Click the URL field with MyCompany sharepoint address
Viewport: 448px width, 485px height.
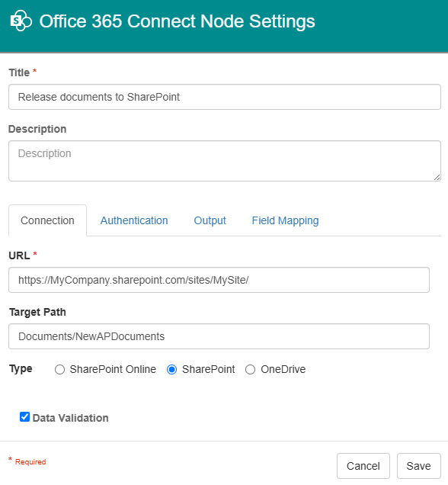[219, 280]
